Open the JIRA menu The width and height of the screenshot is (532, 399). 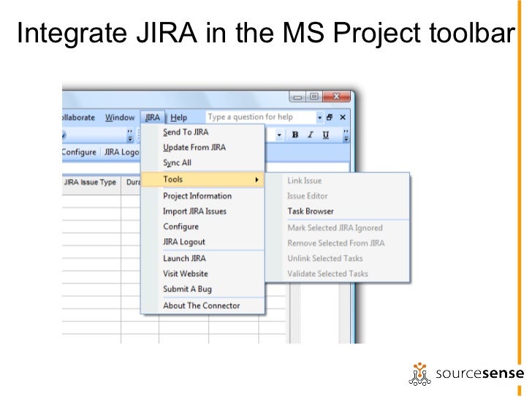[152, 118]
